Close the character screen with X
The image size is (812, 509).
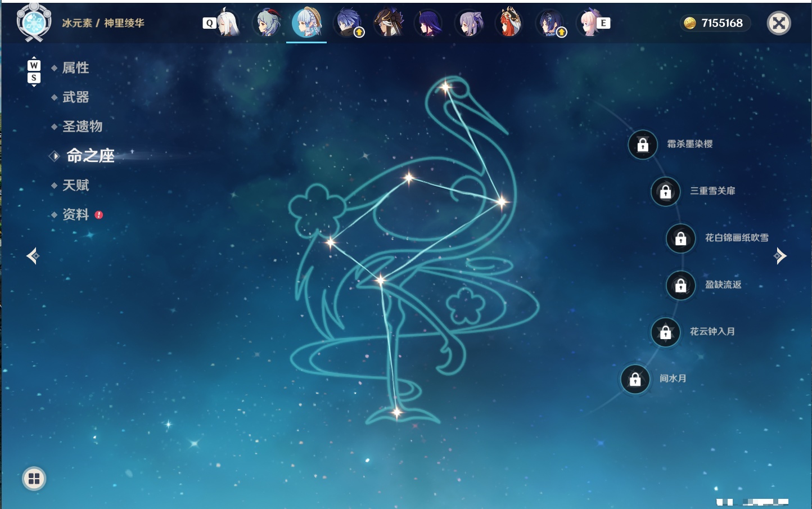point(779,23)
